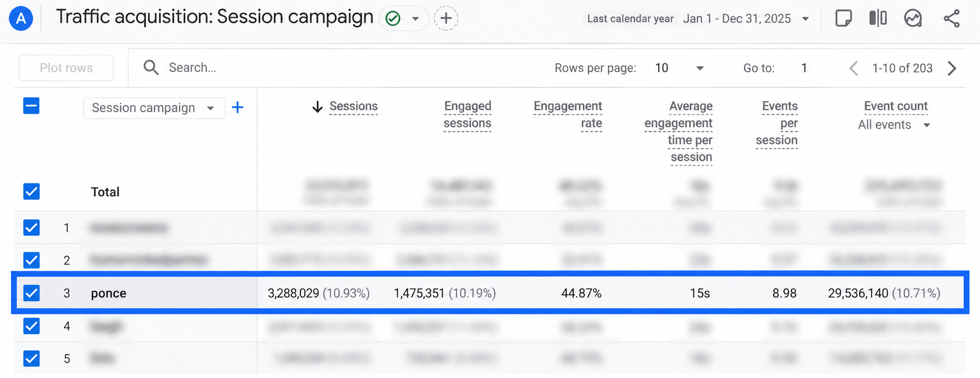Click the Plot rows button

point(66,68)
